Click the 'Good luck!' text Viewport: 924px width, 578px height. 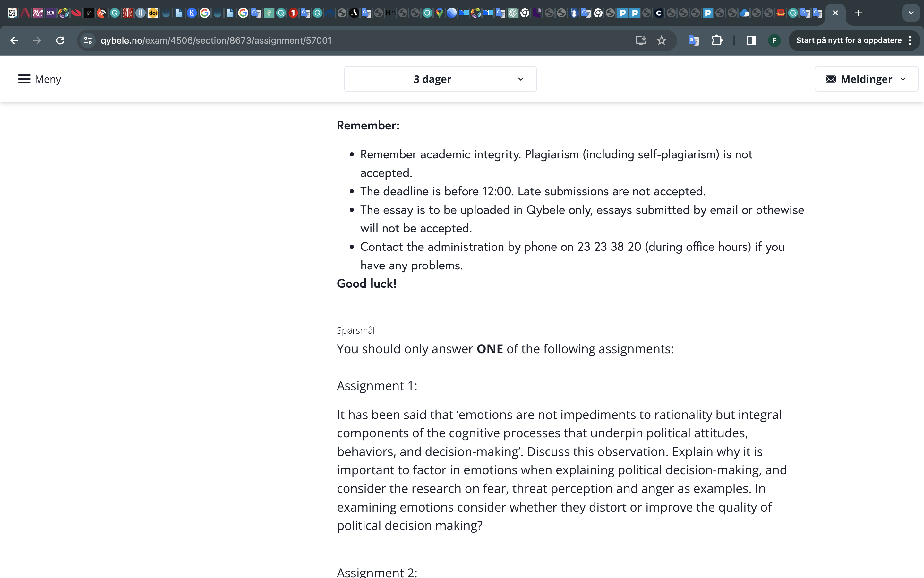tap(366, 284)
